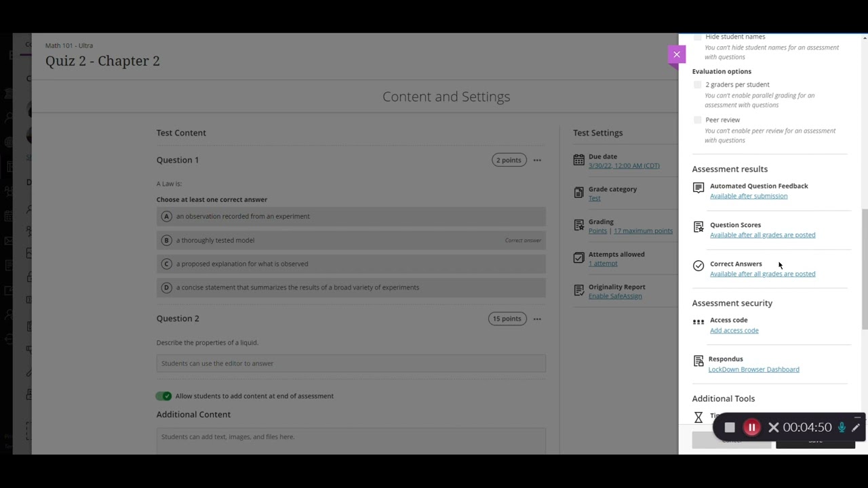Minimize the recording toolbar

coord(858,417)
